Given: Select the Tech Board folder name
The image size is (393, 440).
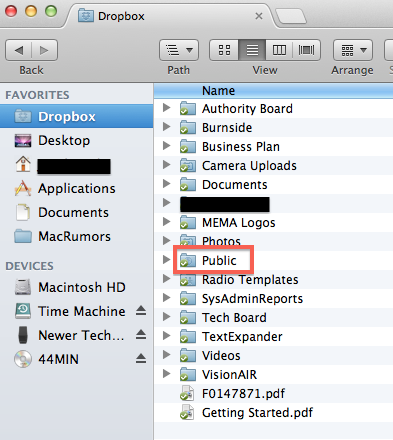Looking at the screenshot, I should tap(234, 317).
